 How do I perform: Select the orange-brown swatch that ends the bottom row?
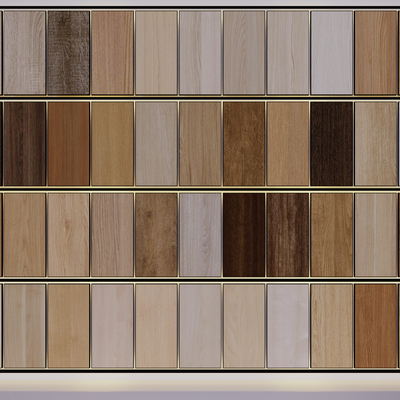[x=376, y=326]
